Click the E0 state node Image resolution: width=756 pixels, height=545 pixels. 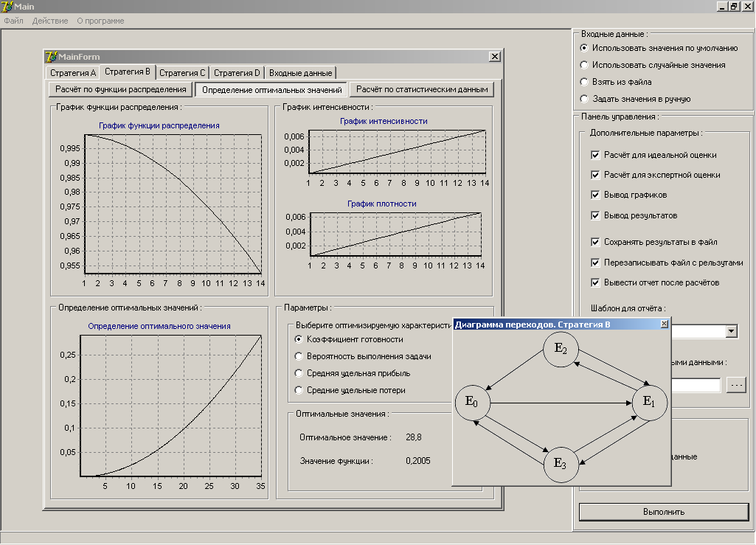pyautogui.click(x=473, y=402)
